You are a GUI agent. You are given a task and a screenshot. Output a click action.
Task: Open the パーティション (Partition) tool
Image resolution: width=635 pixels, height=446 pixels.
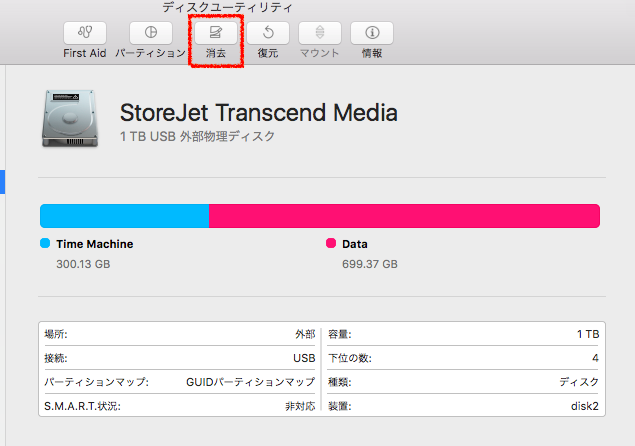pyautogui.click(x=150, y=33)
